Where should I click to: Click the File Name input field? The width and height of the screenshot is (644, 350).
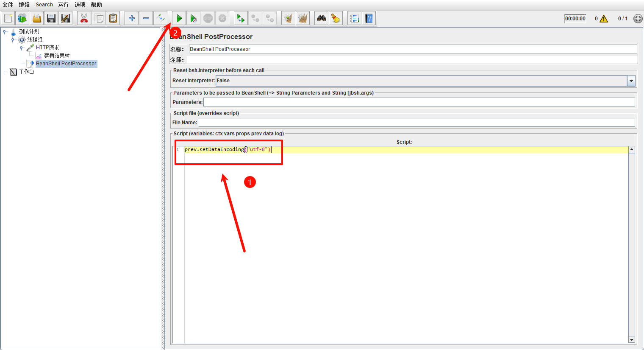point(416,123)
